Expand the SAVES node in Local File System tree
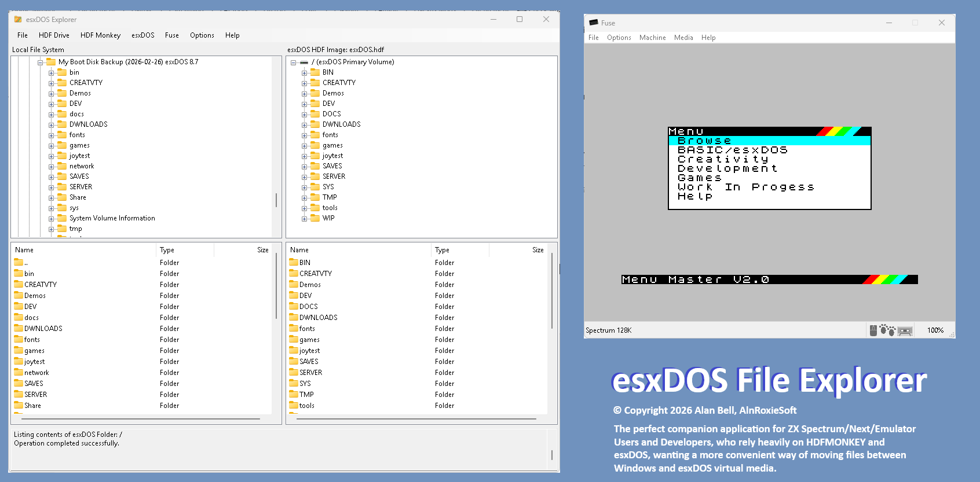980x482 pixels. pos(52,176)
